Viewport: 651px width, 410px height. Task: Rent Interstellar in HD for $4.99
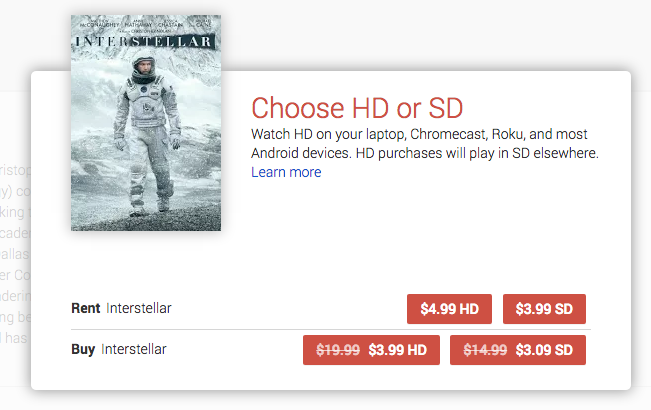point(449,309)
